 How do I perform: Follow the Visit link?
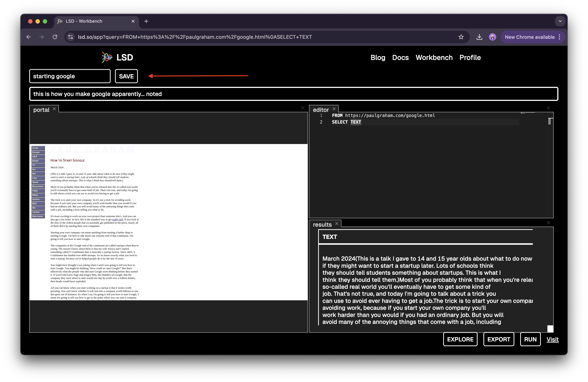pos(552,340)
